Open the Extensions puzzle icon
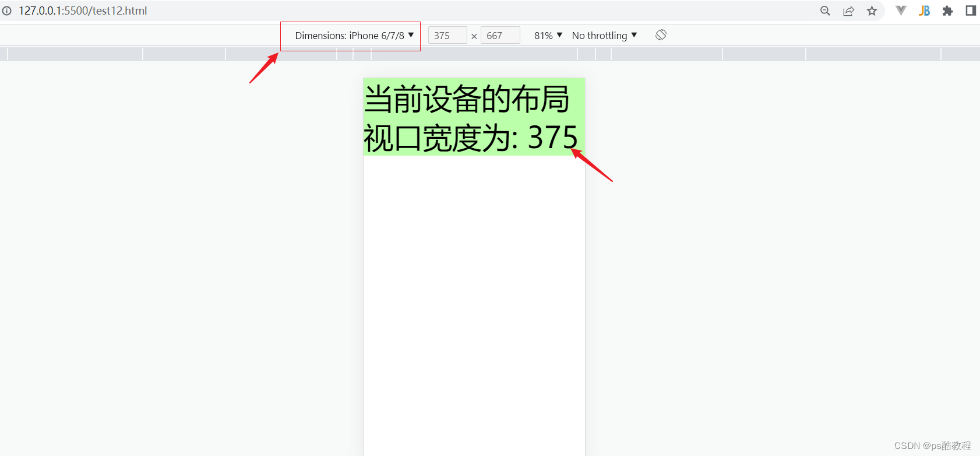Image resolution: width=980 pixels, height=456 pixels. [947, 10]
